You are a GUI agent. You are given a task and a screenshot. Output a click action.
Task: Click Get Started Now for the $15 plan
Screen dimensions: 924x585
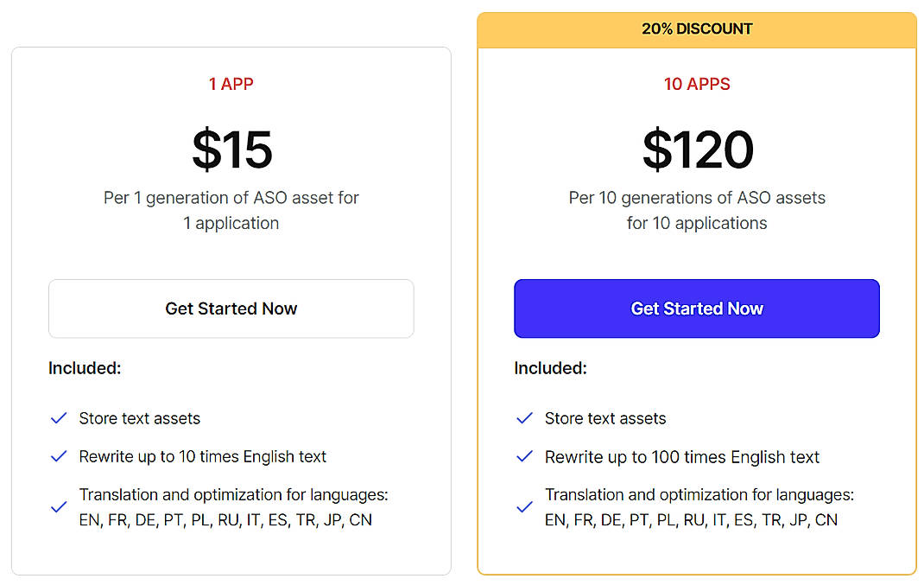click(231, 308)
